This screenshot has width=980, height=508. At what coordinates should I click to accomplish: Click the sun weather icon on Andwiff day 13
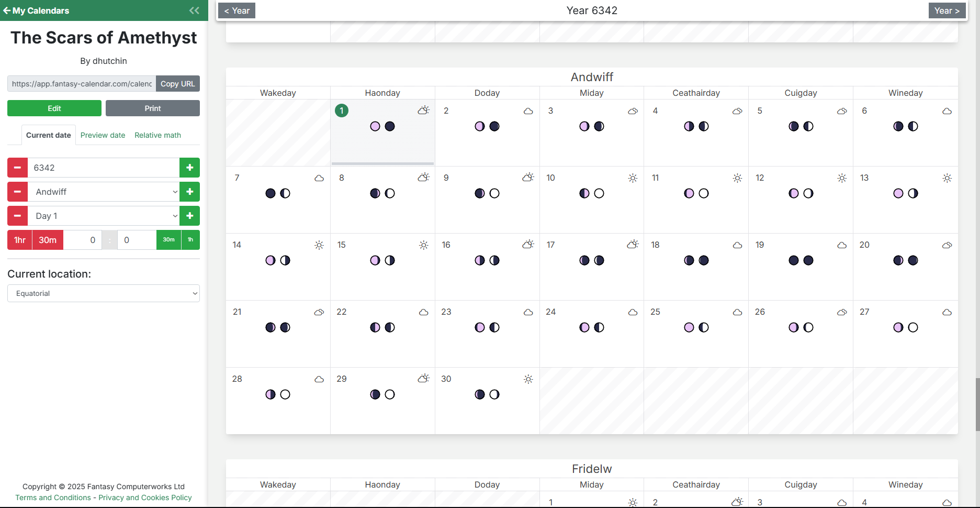pos(947,178)
